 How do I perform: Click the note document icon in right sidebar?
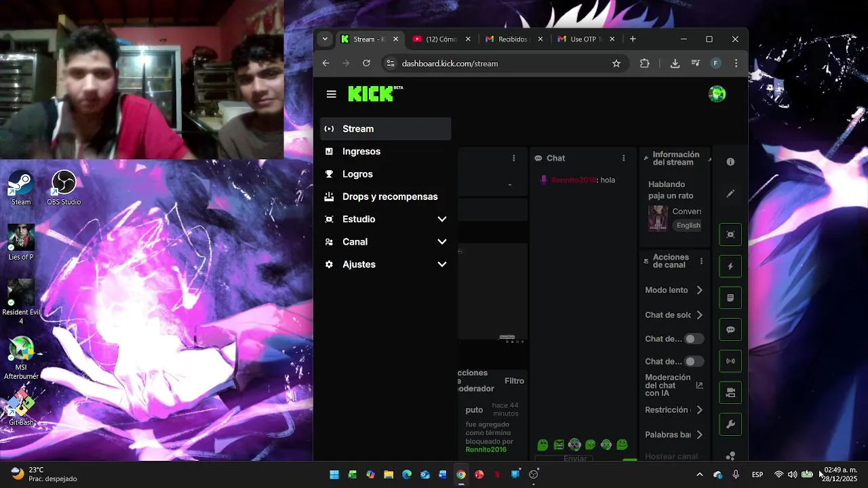730,298
